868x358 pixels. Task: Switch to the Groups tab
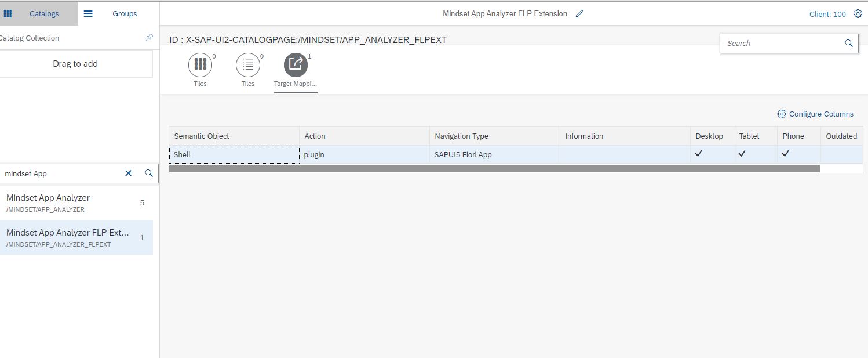point(123,13)
